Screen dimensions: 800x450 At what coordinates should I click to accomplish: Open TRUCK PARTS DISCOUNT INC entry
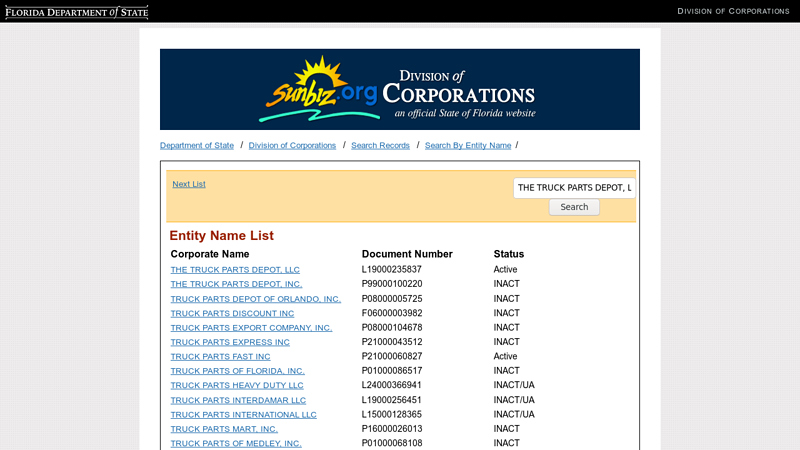(232, 313)
